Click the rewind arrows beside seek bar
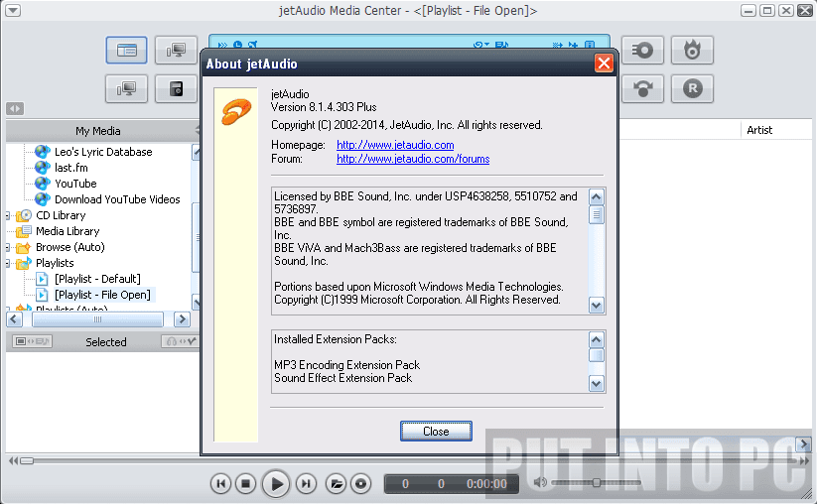 [x=13, y=460]
